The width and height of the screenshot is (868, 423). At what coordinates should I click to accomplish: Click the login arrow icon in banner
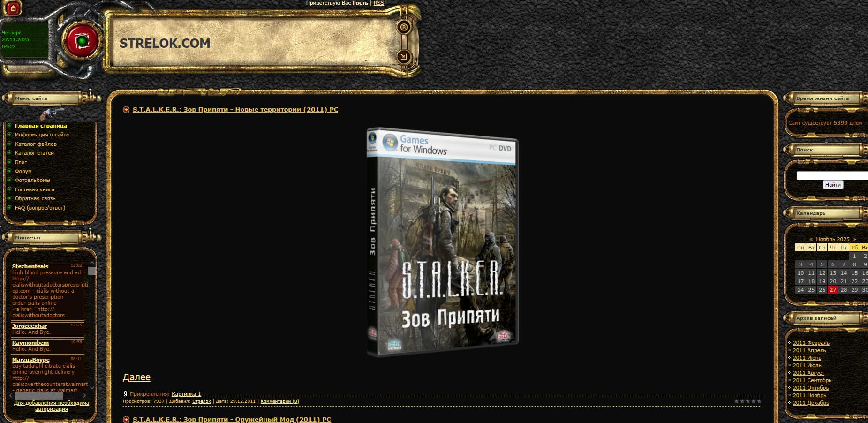(x=403, y=57)
